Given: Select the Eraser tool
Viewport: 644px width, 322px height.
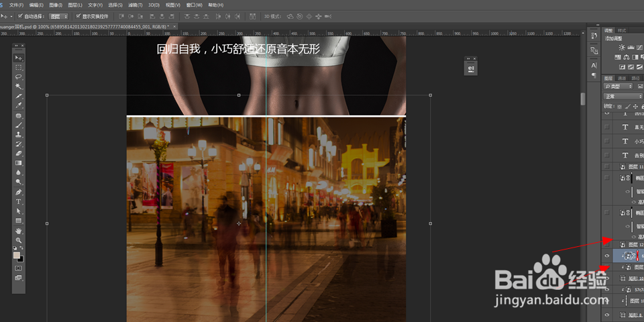Looking at the screenshot, I should [x=19, y=154].
